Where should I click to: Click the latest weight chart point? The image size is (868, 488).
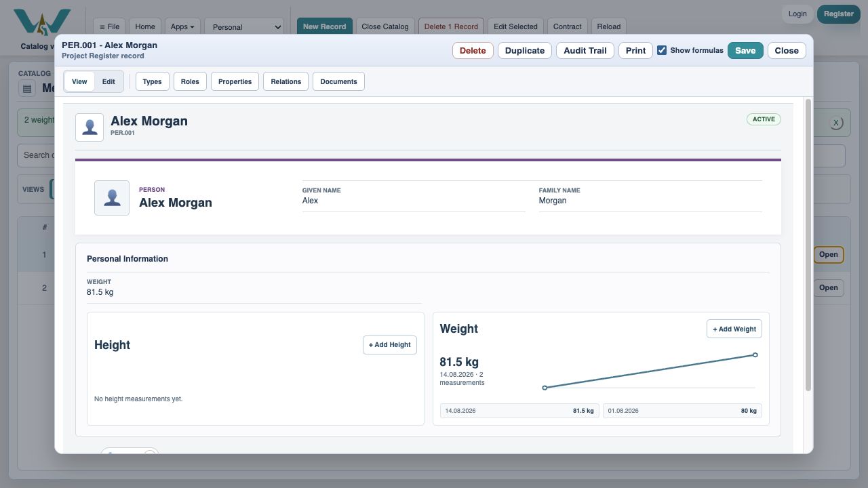755,355
